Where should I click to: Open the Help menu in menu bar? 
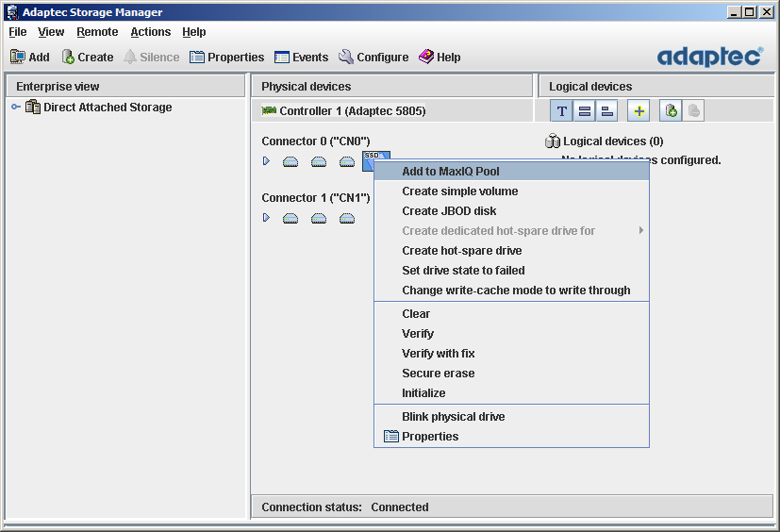point(194,32)
